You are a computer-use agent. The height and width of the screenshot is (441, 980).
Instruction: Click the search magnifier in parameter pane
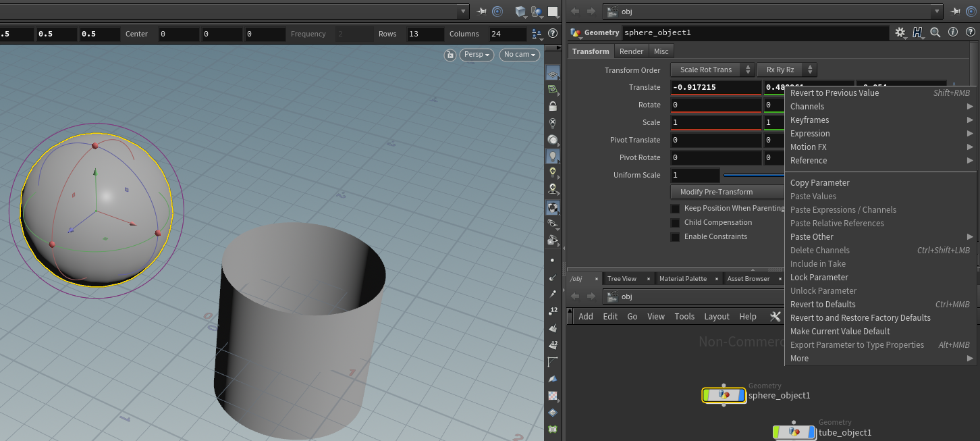pyautogui.click(x=935, y=32)
